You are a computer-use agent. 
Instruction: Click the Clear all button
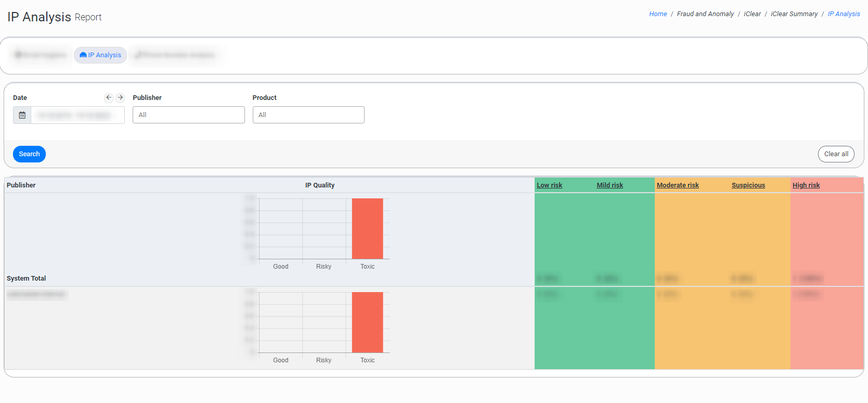coord(836,154)
